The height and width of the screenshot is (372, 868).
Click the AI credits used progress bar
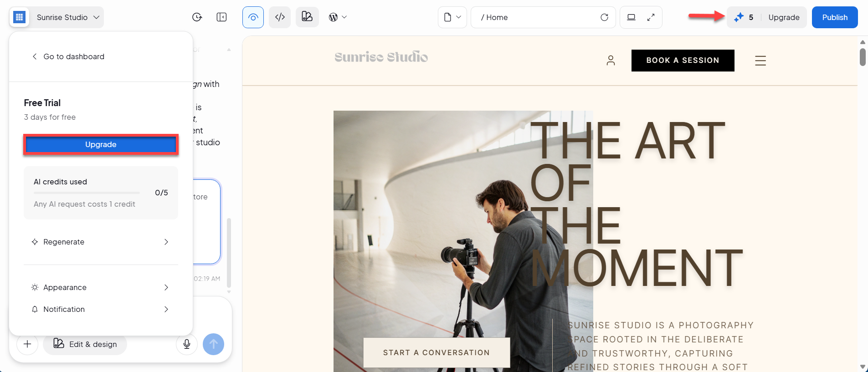click(x=87, y=193)
